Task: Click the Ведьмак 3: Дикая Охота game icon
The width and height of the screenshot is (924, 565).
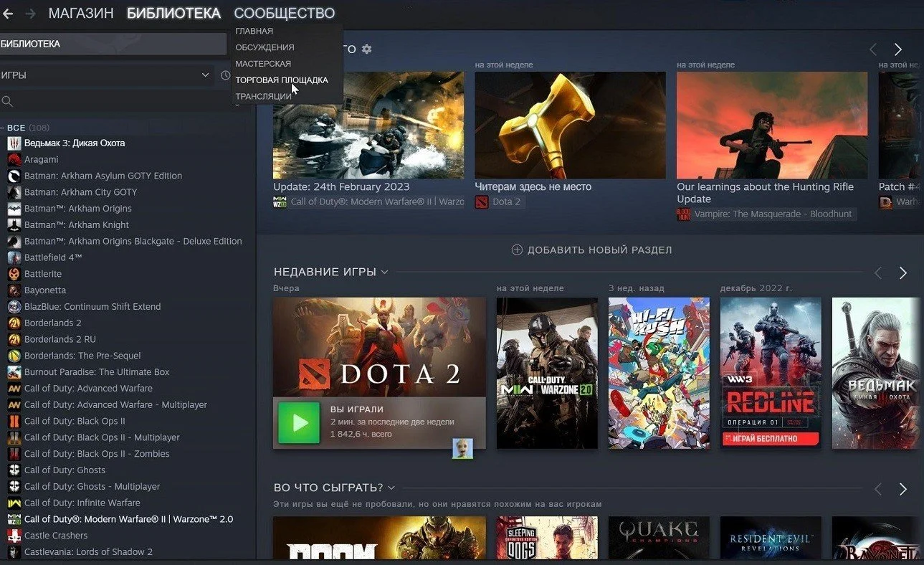Action: [14, 143]
